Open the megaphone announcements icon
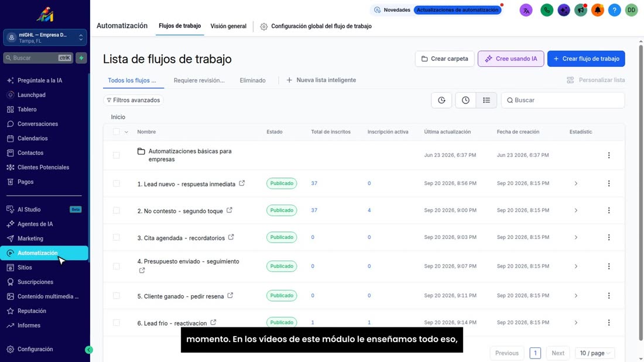This screenshot has height=362, width=644. [580, 10]
